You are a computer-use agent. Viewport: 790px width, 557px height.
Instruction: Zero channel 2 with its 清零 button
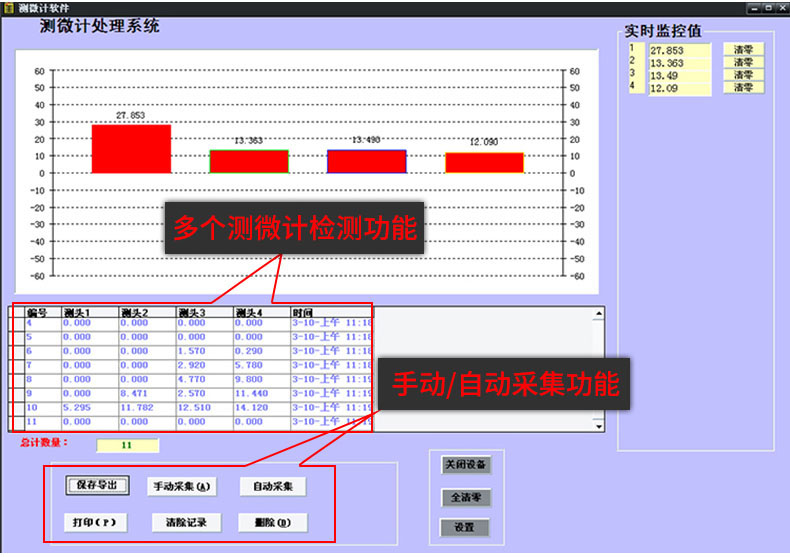(x=743, y=62)
